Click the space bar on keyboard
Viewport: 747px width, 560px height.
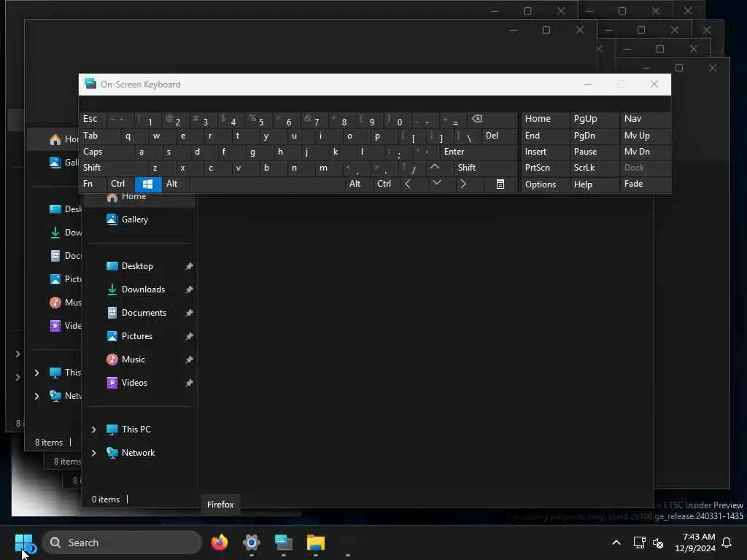click(x=267, y=184)
